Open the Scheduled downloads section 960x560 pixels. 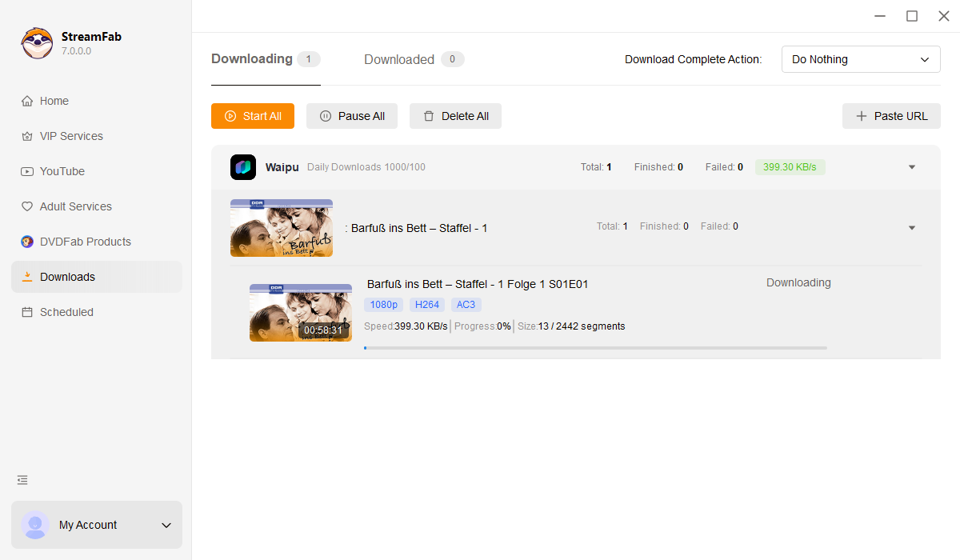(66, 312)
